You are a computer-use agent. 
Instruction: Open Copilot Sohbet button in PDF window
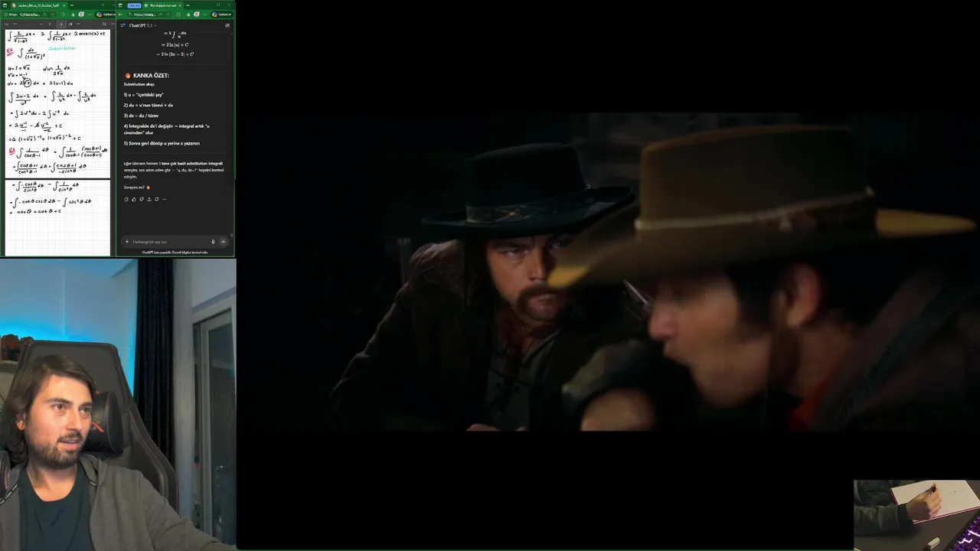click(x=106, y=15)
